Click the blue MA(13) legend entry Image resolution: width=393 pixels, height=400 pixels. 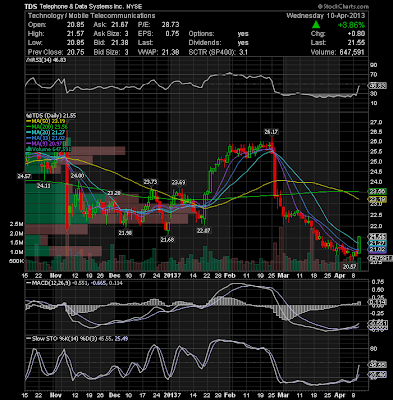point(47,138)
